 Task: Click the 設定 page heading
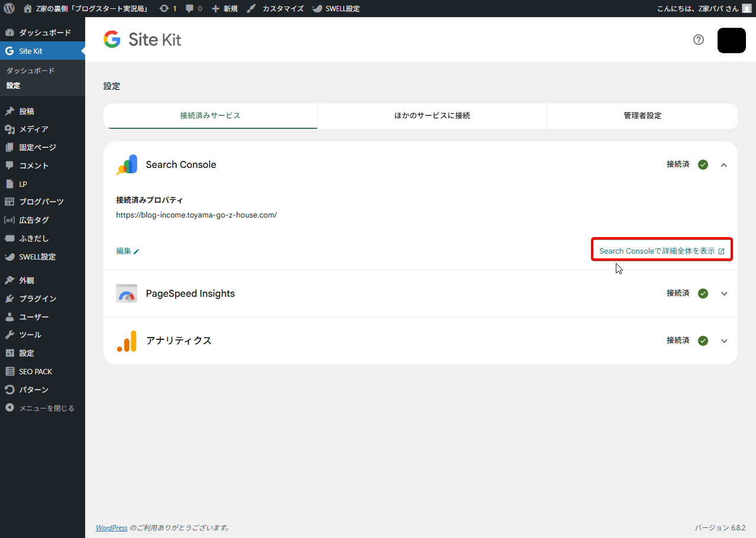tap(112, 86)
